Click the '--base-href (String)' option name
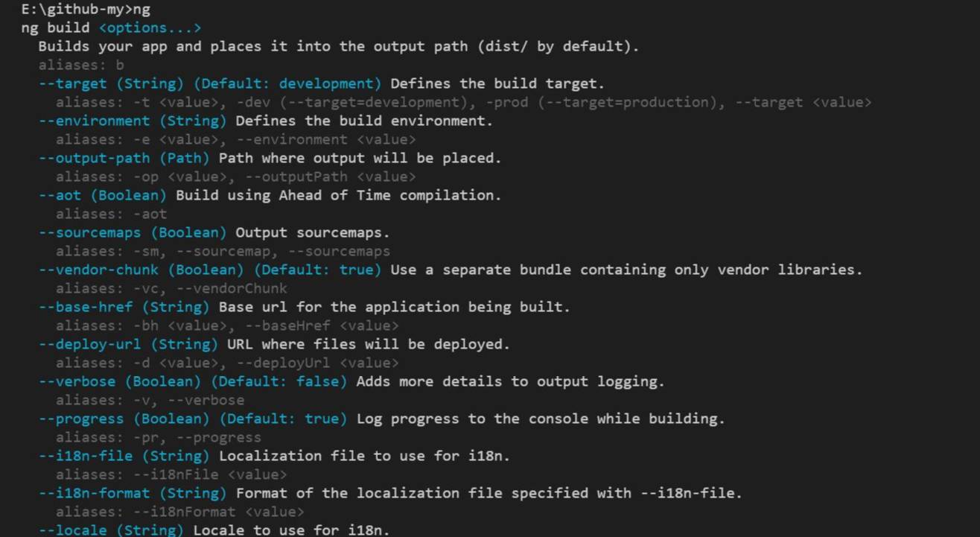 (124, 307)
